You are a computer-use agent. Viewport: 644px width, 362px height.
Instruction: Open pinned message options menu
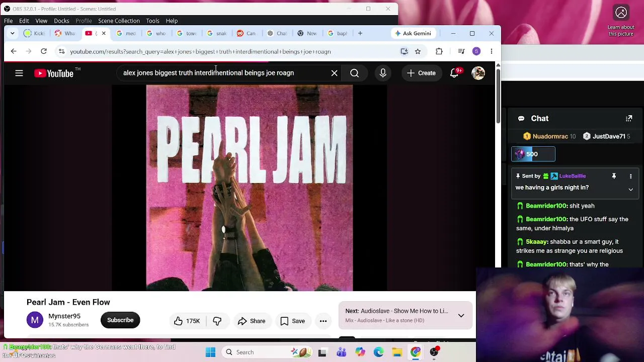click(630, 176)
